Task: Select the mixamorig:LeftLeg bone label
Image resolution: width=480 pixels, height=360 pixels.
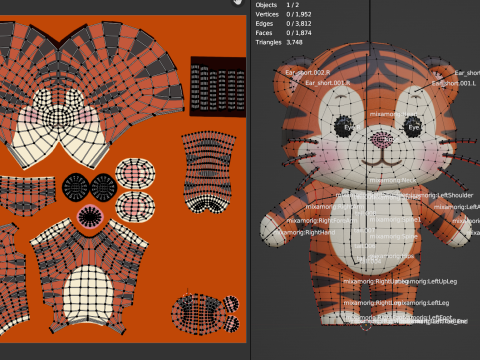Action: [x=423, y=303]
